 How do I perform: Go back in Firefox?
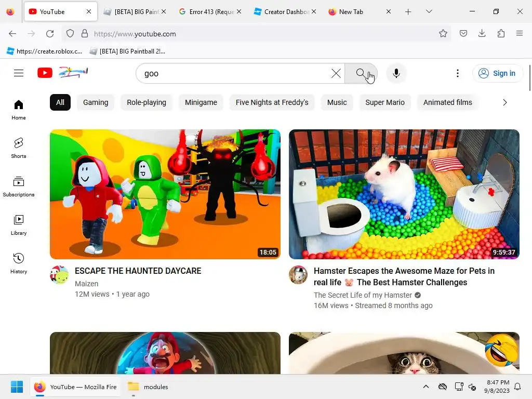coord(12,34)
